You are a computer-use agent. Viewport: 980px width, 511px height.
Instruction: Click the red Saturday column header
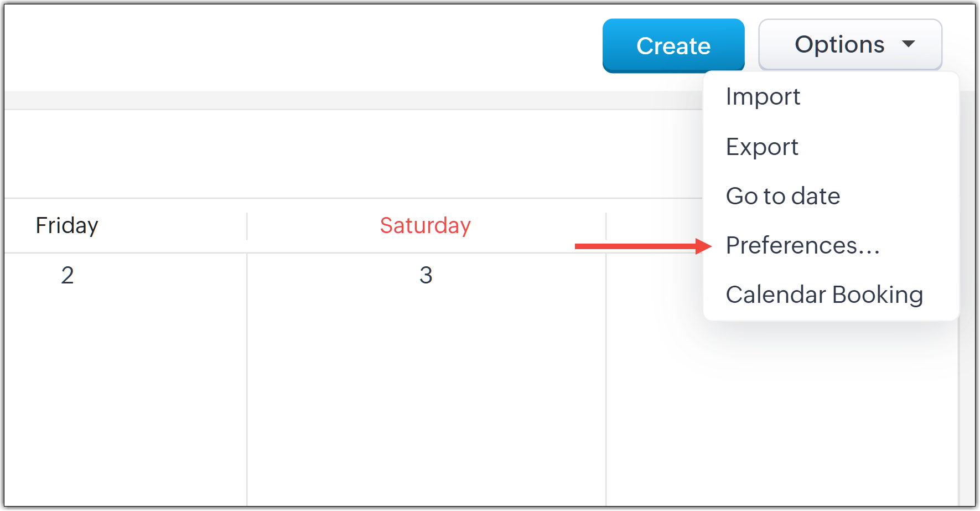425,226
